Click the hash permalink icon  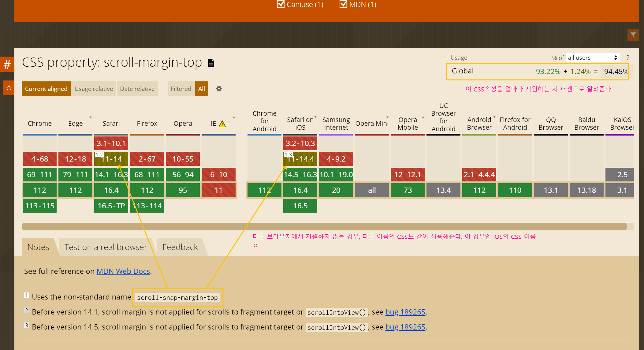(7, 65)
